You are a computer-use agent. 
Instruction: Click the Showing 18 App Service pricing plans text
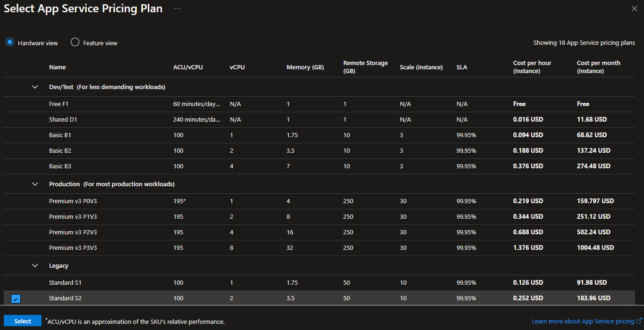pos(584,42)
